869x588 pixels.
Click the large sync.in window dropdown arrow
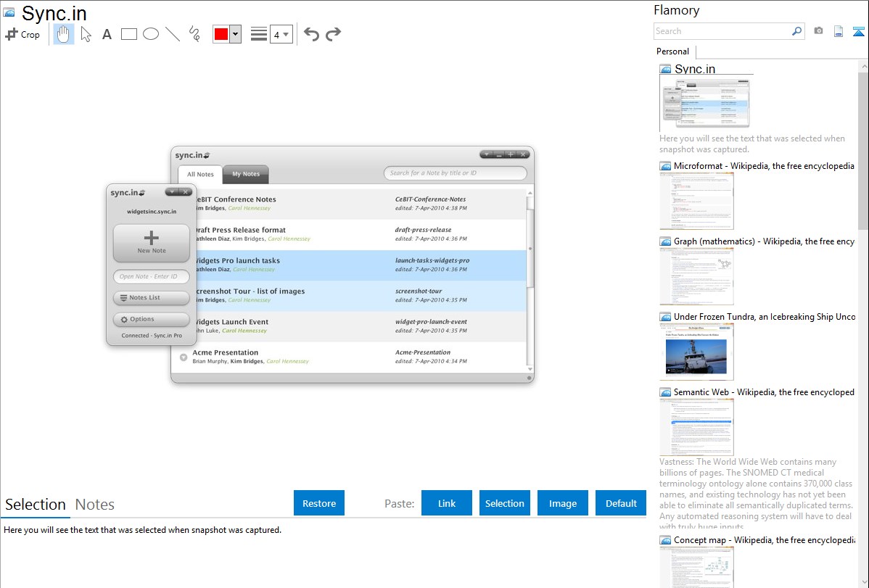point(487,154)
